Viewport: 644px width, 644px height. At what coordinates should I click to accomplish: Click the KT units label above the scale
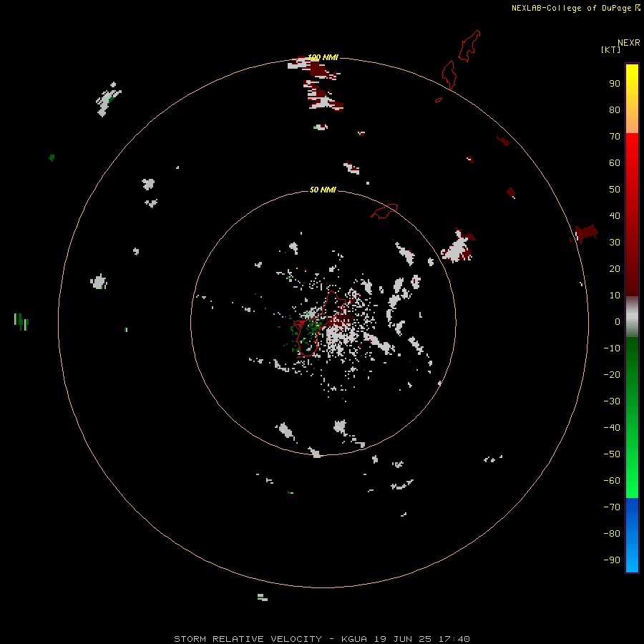click(x=610, y=49)
